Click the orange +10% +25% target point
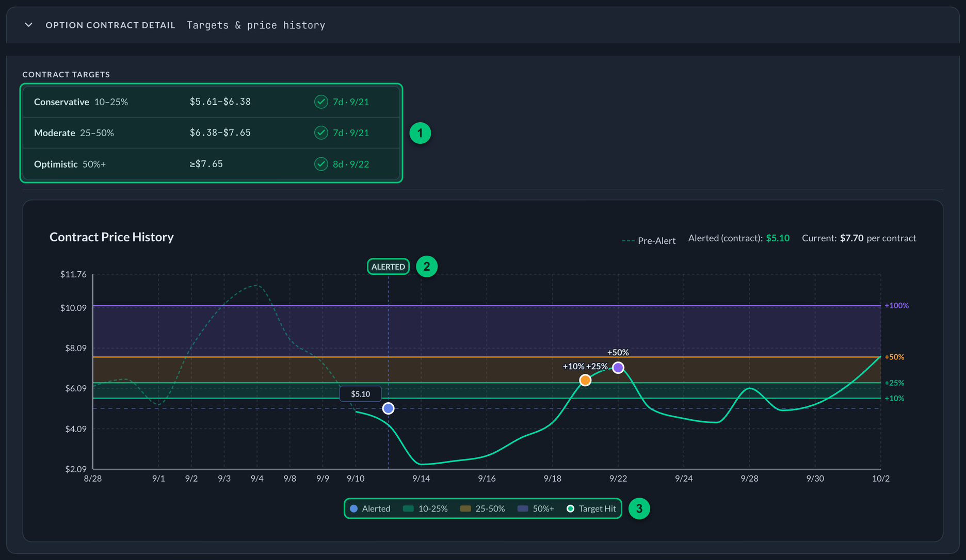The height and width of the screenshot is (560, 966). 585,380
